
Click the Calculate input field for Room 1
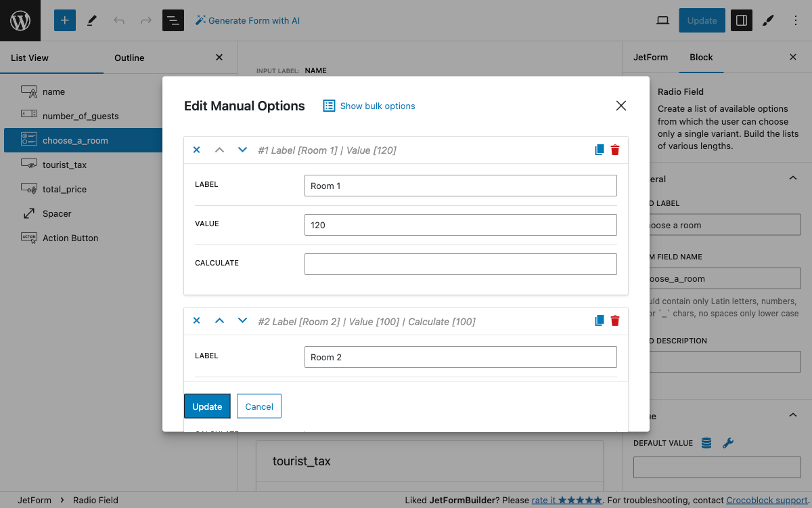tap(460, 263)
